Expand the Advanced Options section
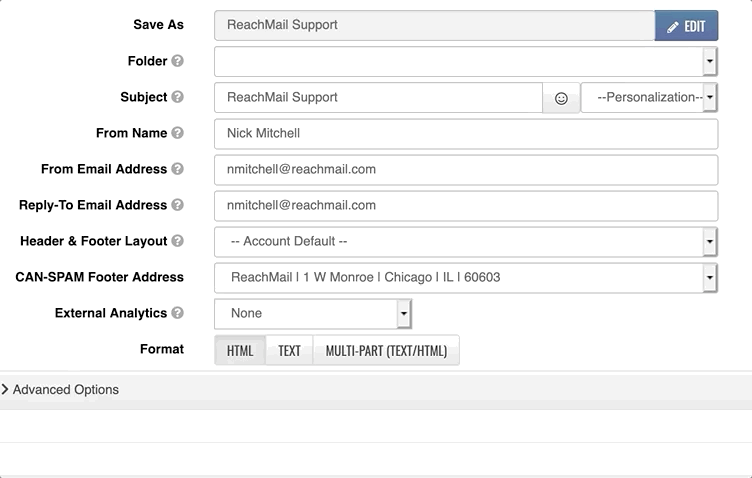 60,389
